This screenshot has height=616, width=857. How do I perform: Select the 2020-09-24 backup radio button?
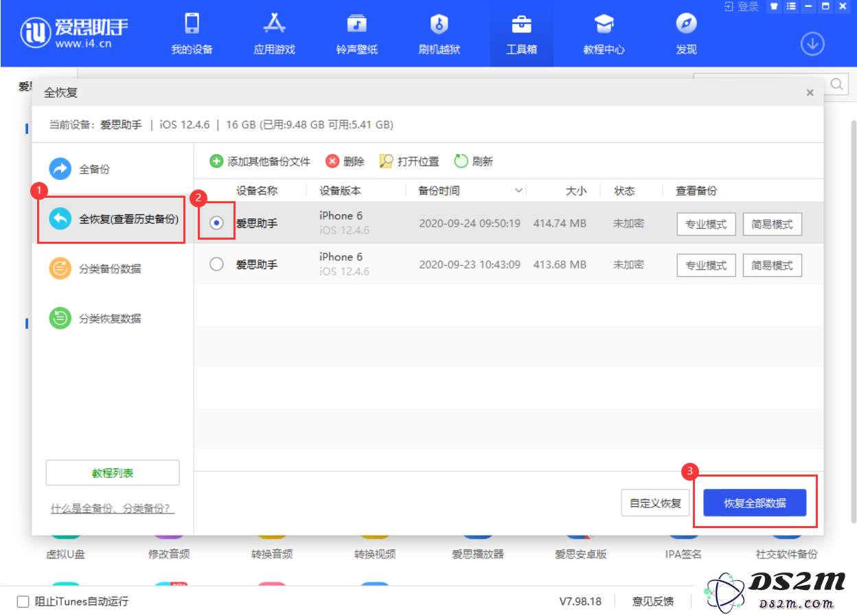[x=216, y=223]
